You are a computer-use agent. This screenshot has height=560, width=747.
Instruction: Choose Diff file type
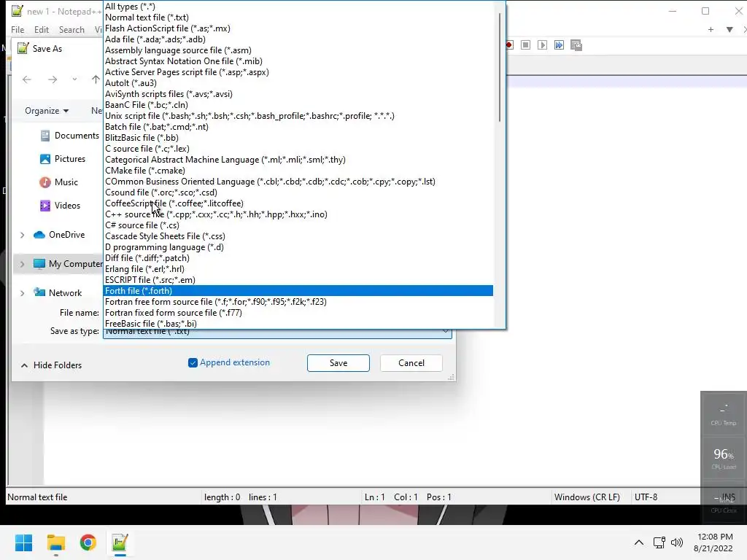click(298, 259)
